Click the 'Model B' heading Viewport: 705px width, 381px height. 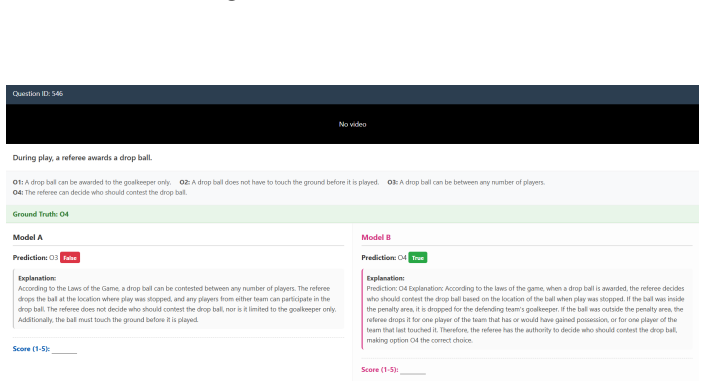click(376, 238)
